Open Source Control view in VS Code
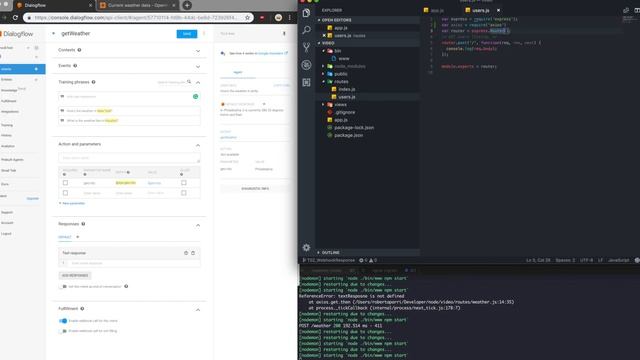This screenshot has height=360, width=640. 306,47
